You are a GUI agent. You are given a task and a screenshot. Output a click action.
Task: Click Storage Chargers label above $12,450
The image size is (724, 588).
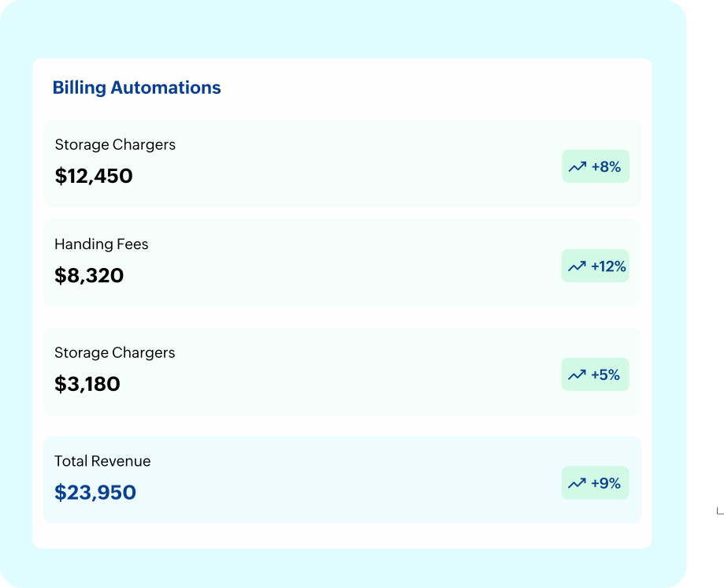click(115, 145)
